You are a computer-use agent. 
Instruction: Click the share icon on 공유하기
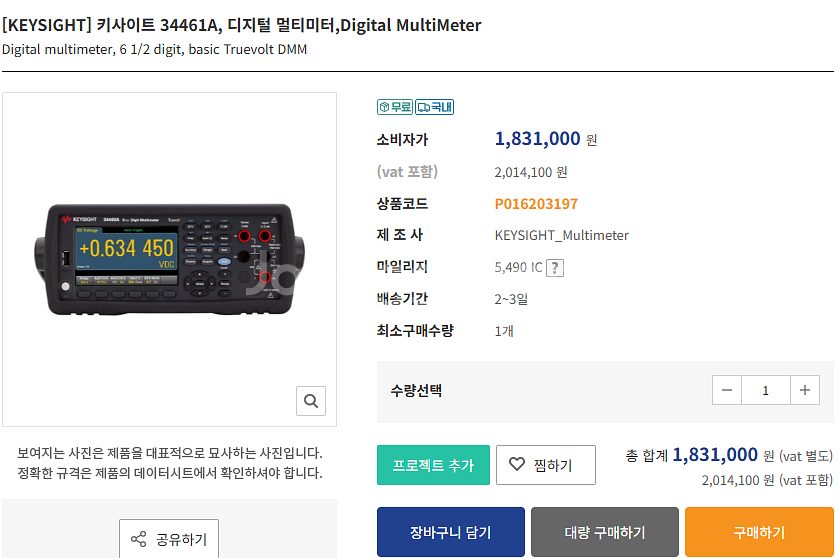[139, 539]
